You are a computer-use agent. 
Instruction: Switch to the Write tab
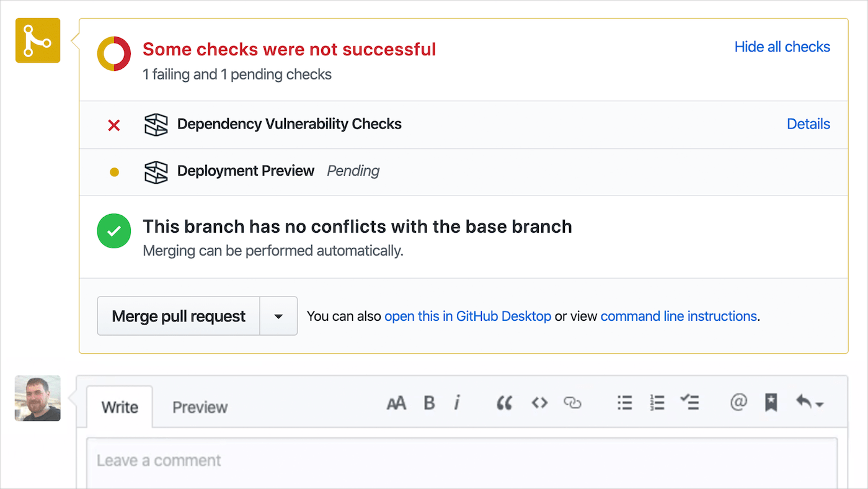tap(120, 408)
